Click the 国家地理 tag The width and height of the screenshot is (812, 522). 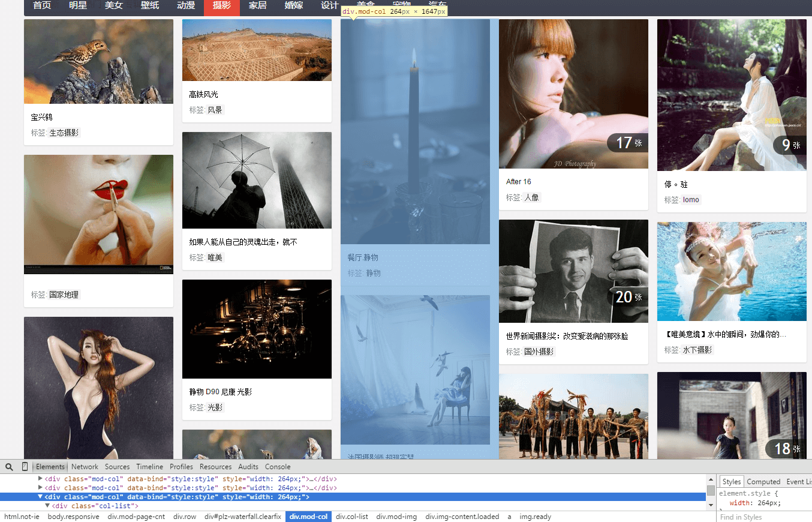[x=64, y=295]
